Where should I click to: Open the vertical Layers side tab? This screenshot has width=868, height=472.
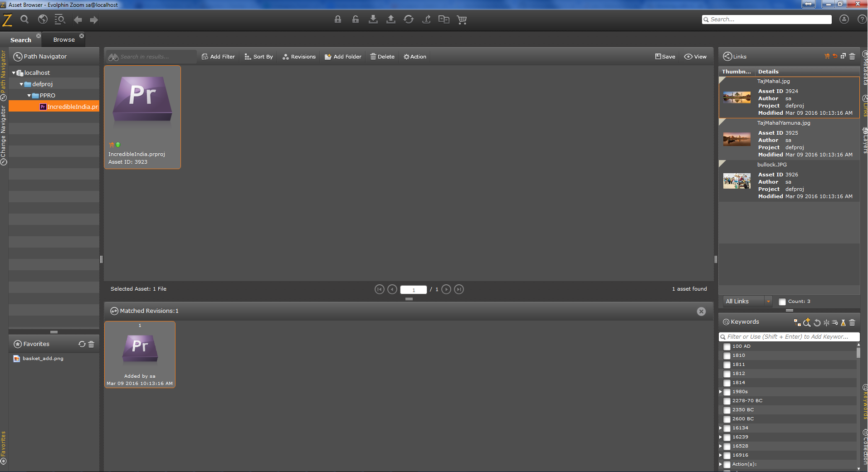click(864, 141)
